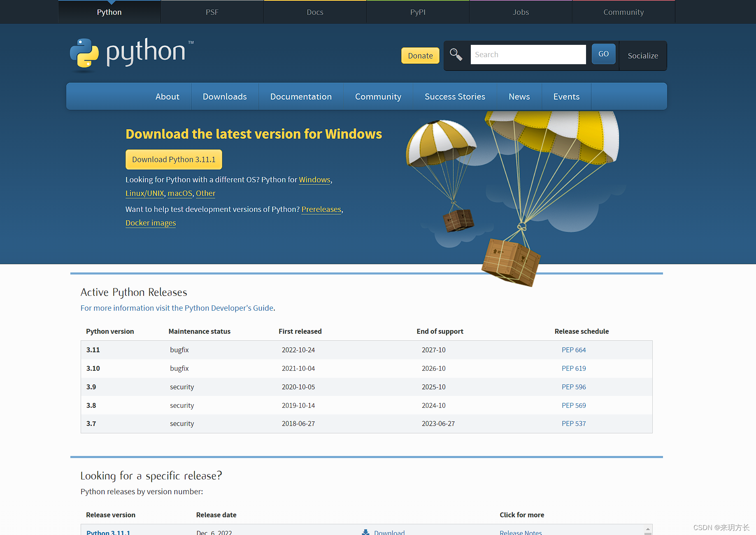Open the Prereleases link

pos(321,209)
